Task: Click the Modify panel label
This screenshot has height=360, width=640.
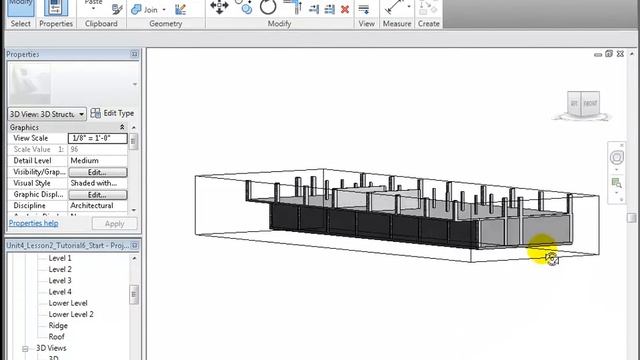Action: 279,24
